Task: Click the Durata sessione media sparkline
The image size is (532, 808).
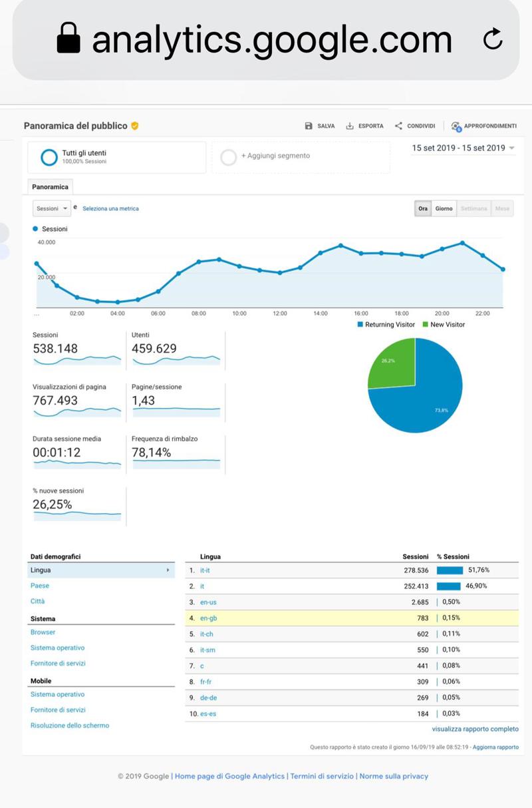Action: pyautogui.click(x=77, y=464)
